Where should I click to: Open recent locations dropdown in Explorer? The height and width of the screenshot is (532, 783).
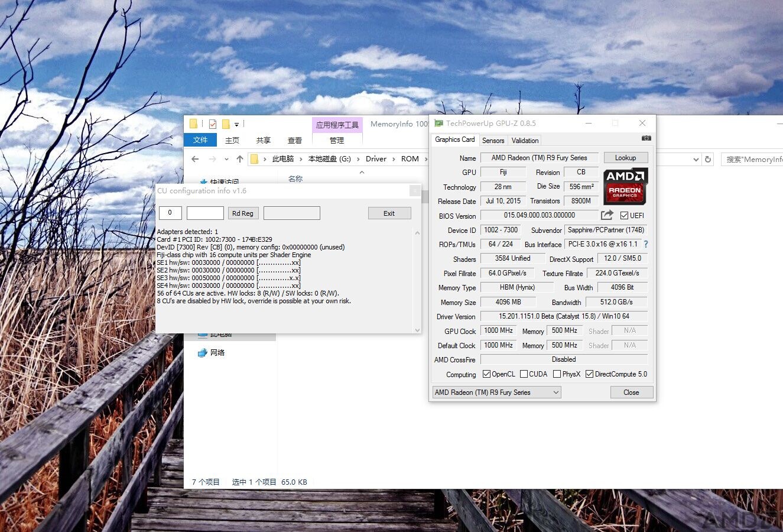(x=226, y=159)
